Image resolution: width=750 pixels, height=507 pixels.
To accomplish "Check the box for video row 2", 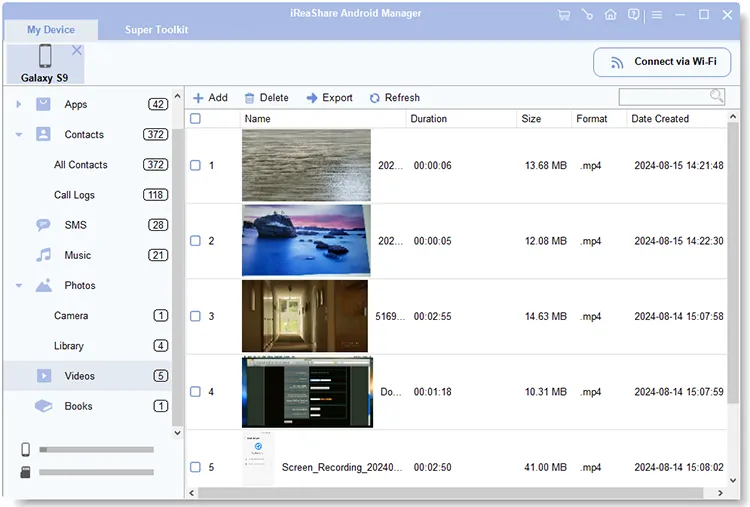I will (195, 241).
